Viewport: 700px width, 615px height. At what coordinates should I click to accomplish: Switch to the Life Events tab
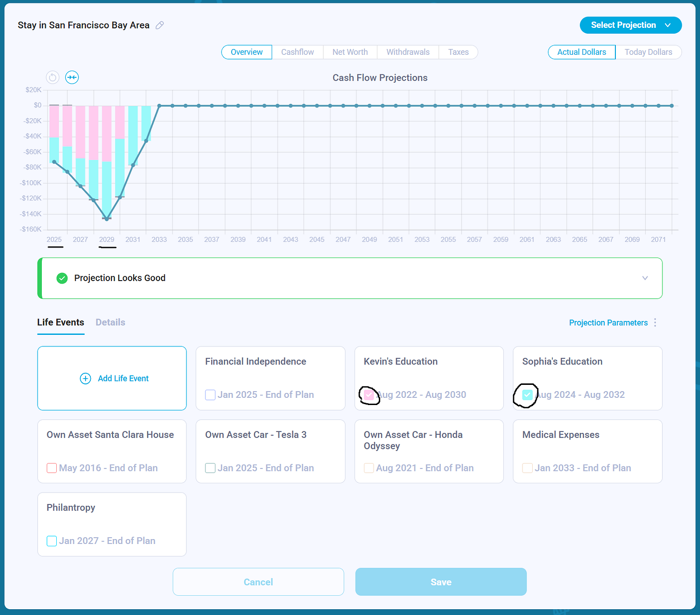(x=61, y=322)
